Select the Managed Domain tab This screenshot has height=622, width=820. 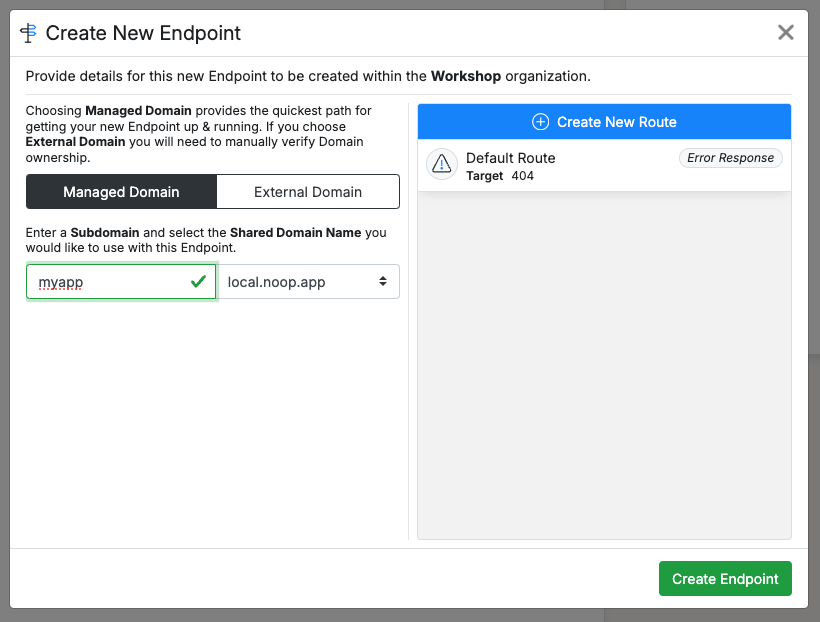pyautogui.click(x=121, y=191)
